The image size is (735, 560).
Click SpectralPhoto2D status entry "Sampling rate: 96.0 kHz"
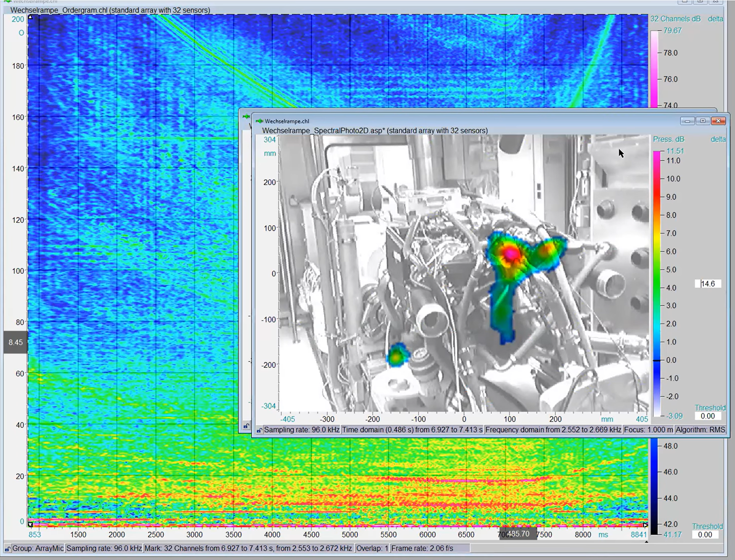click(301, 430)
